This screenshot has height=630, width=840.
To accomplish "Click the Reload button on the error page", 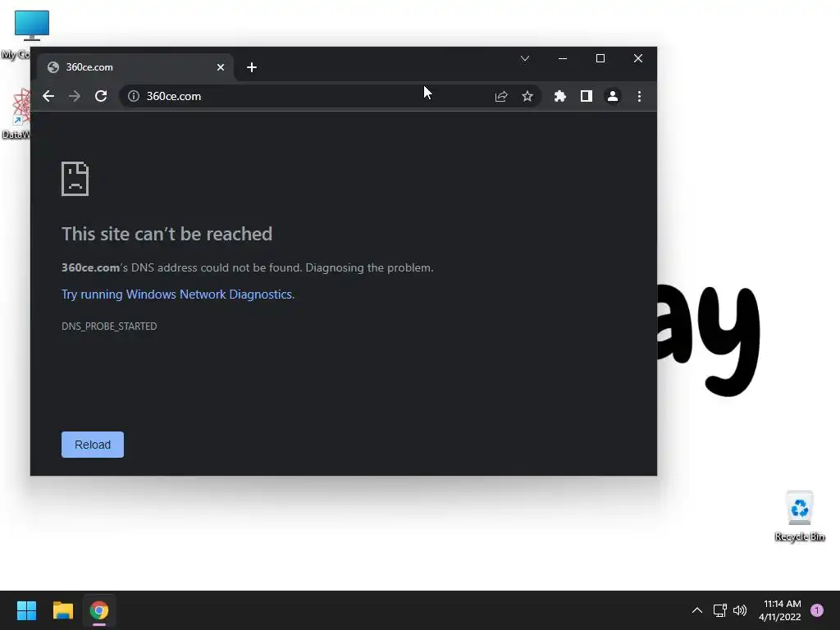I will [x=93, y=445].
